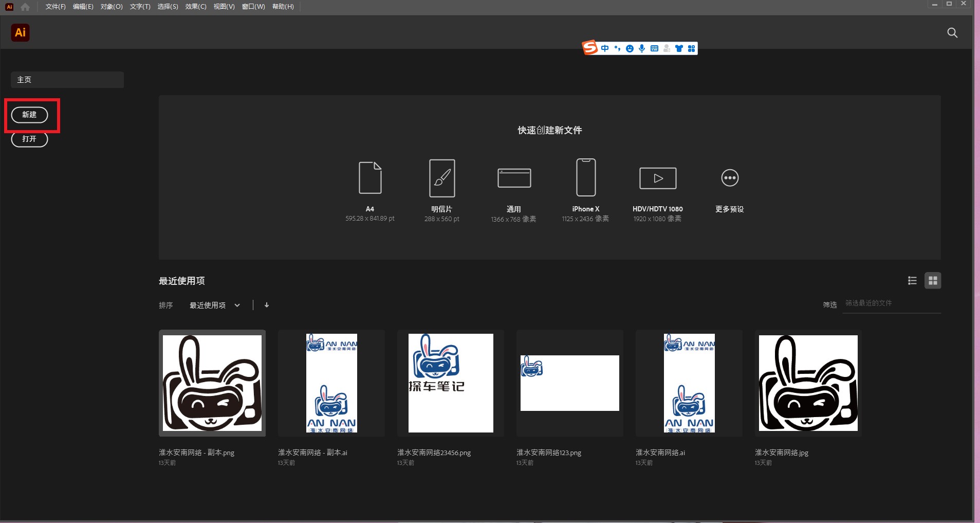Open the 选择(S) menu
Viewport: 980px width, 523px height.
click(x=168, y=7)
